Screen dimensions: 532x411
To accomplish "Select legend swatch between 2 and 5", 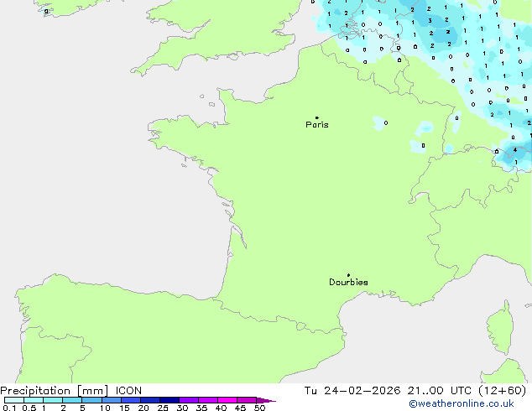I will (72, 400).
